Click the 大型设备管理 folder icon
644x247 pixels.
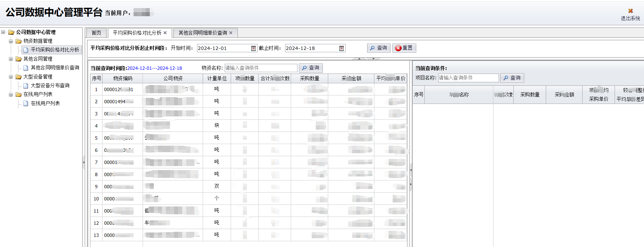[19, 77]
